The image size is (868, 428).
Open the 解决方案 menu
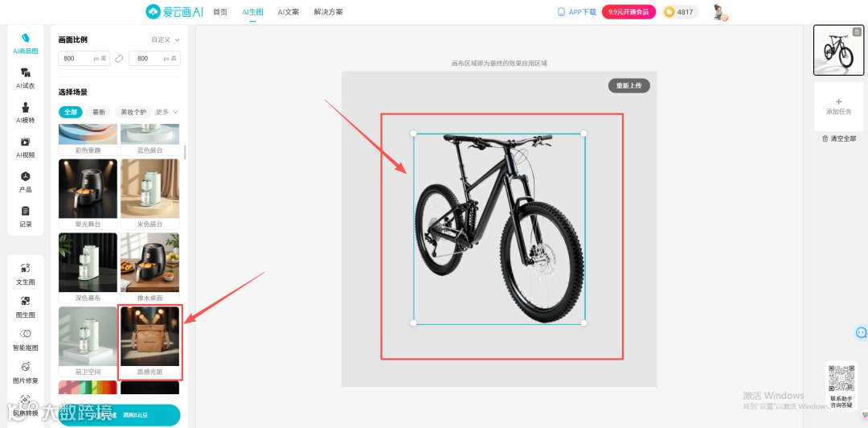(328, 11)
